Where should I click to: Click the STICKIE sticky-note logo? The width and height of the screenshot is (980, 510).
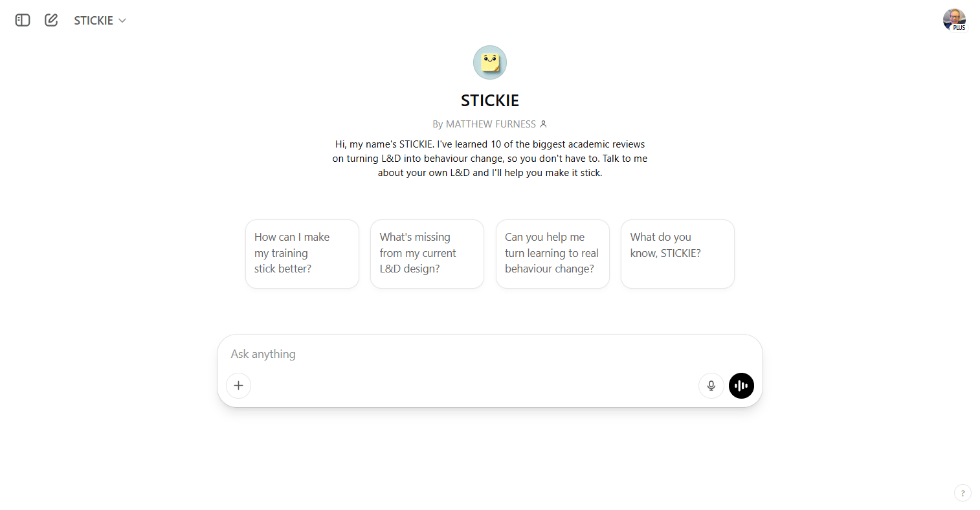(490, 63)
